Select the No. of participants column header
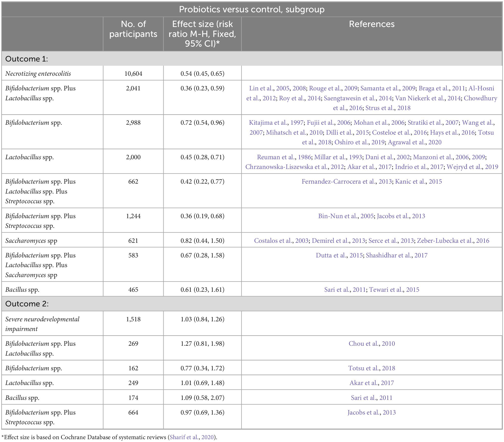 (x=133, y=29)
